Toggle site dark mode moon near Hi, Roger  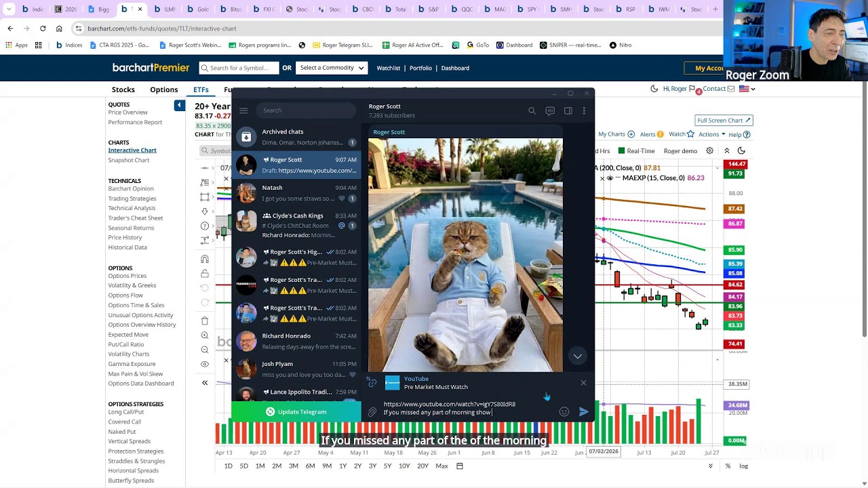654,89
